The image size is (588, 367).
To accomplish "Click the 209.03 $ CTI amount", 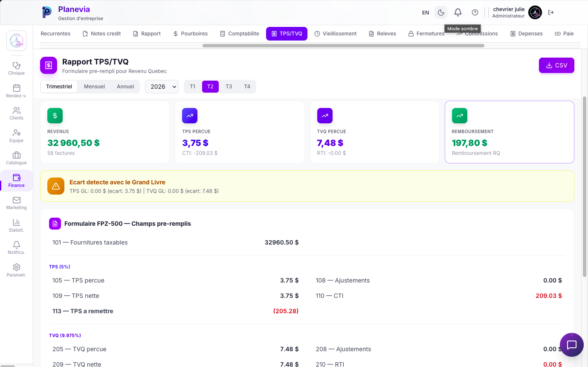I will tap(549, 296).
